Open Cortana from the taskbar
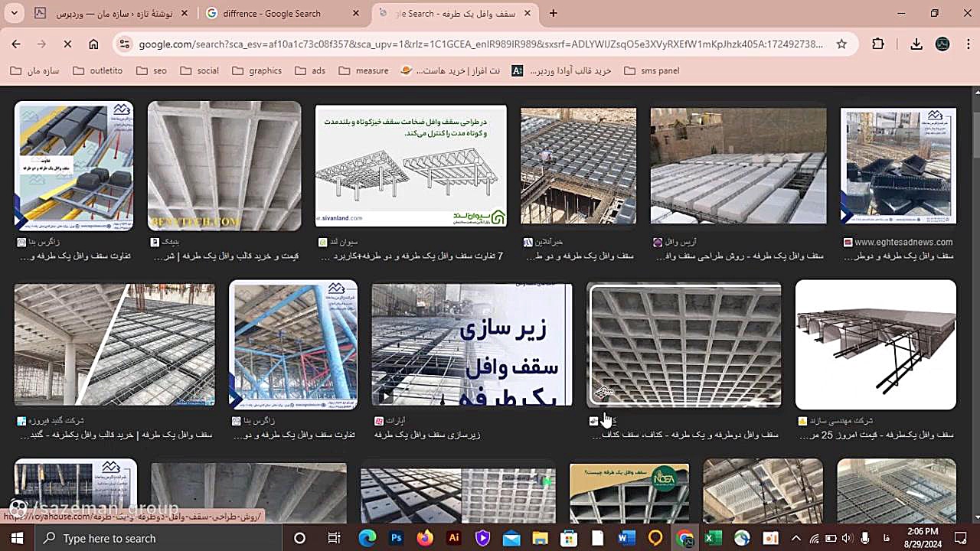The width and height of the screenshot is (980, 551). coord(300,538)
